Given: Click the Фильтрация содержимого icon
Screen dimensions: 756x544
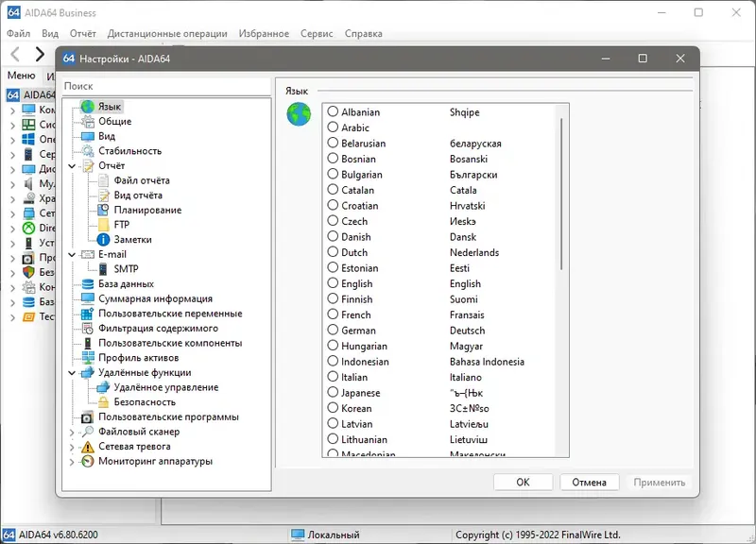Looking at the screenshot, I should click(87, 328).
